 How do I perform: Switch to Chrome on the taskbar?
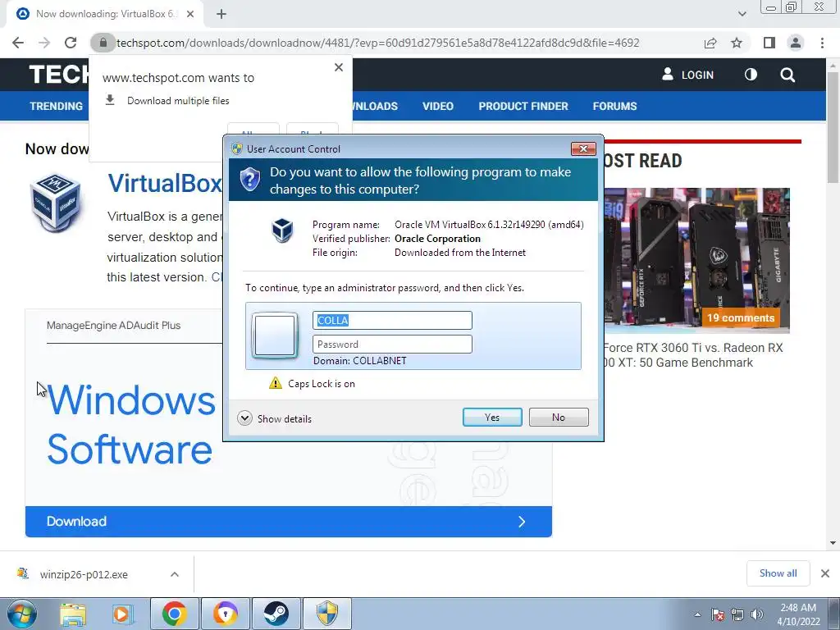coord(175,614)
